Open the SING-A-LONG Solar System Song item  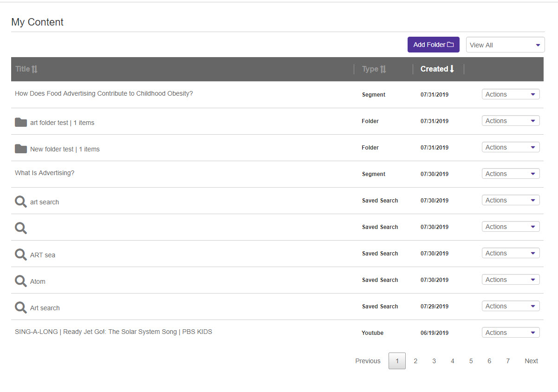tap(114, 332)
